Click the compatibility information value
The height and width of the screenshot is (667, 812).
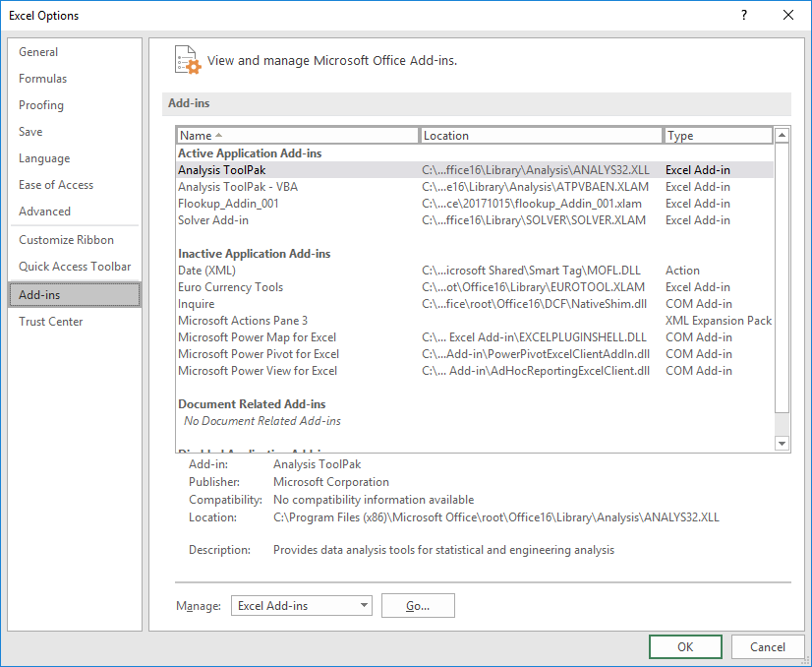374,500
